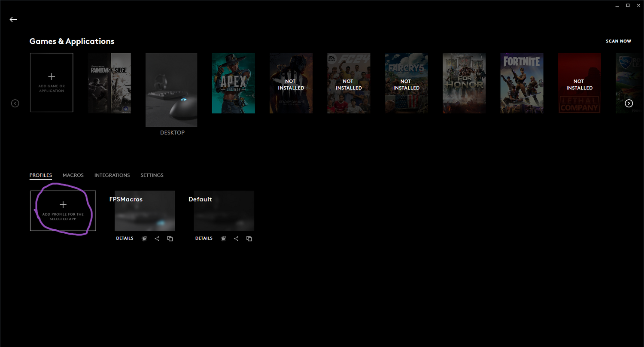
Task: Maximize the G HUB window
Action: click(x=628, y=6)
